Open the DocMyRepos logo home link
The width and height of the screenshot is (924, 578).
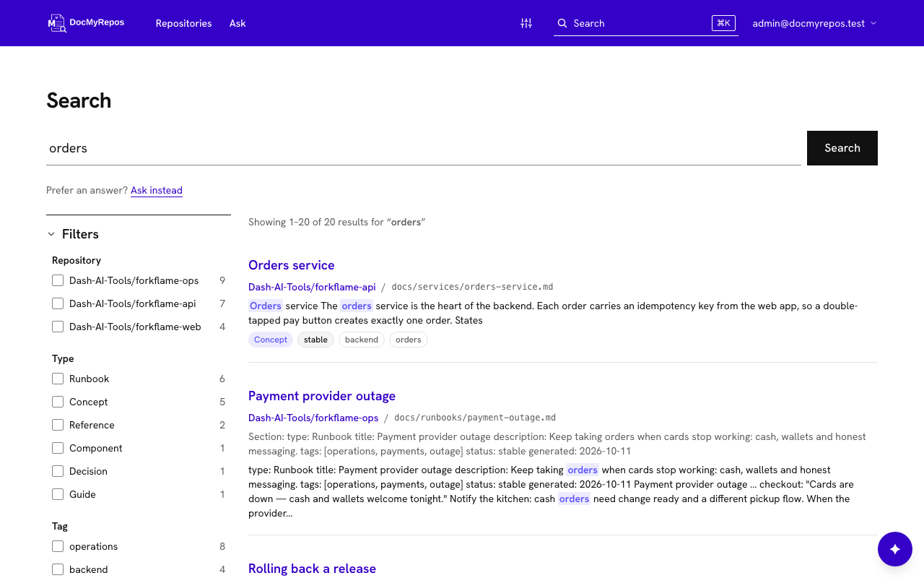click(86, 23)
